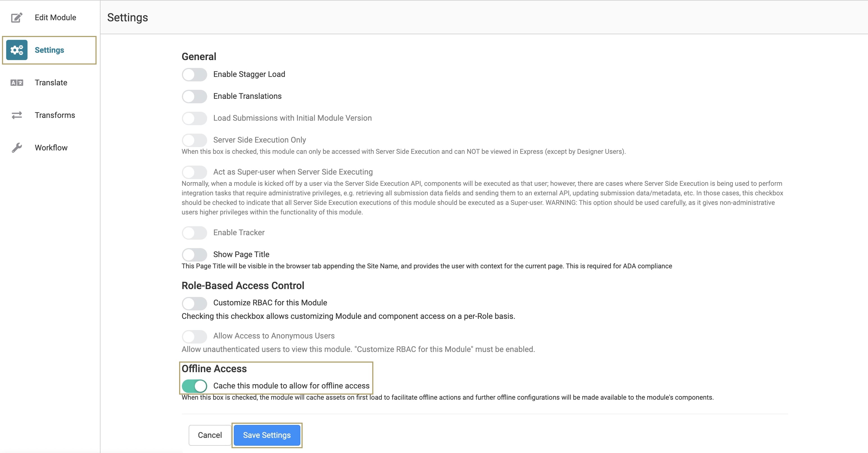Click 'Allow Access to Anonymous Users' label
Screen dimensions: 868x453
click(x=274, y=336)
